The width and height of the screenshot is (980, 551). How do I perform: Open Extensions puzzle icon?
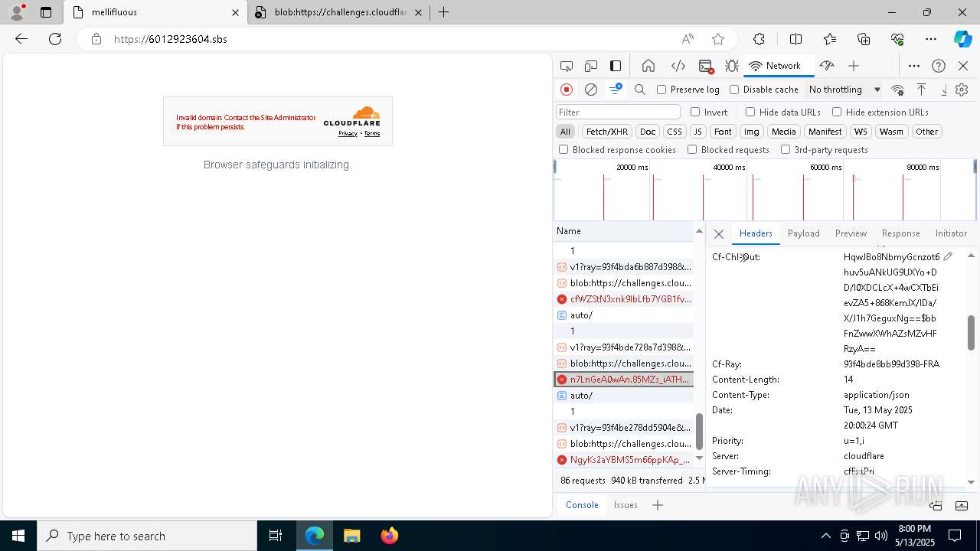[759, 39]
